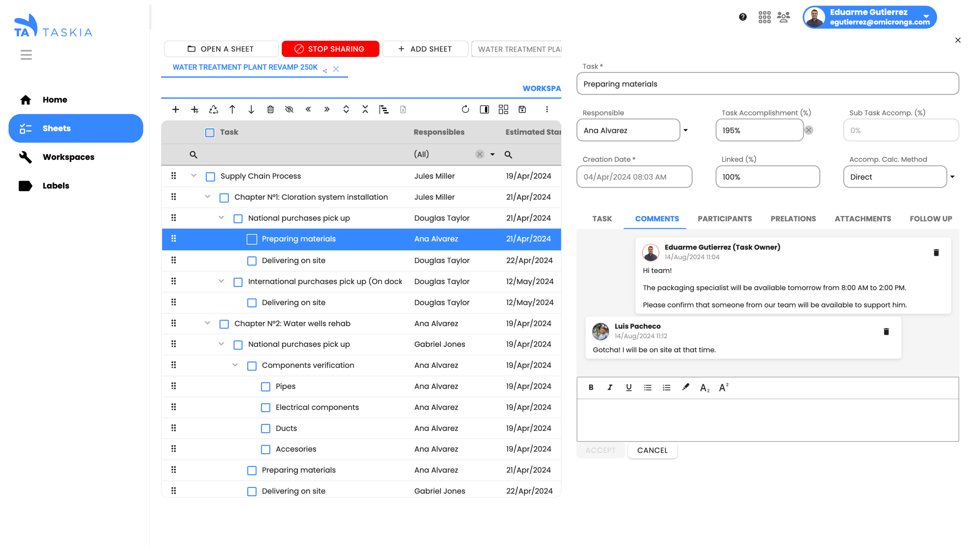Click the ADD SHEET button
Viewport: 980px width, 551px height.
point(425,49)
